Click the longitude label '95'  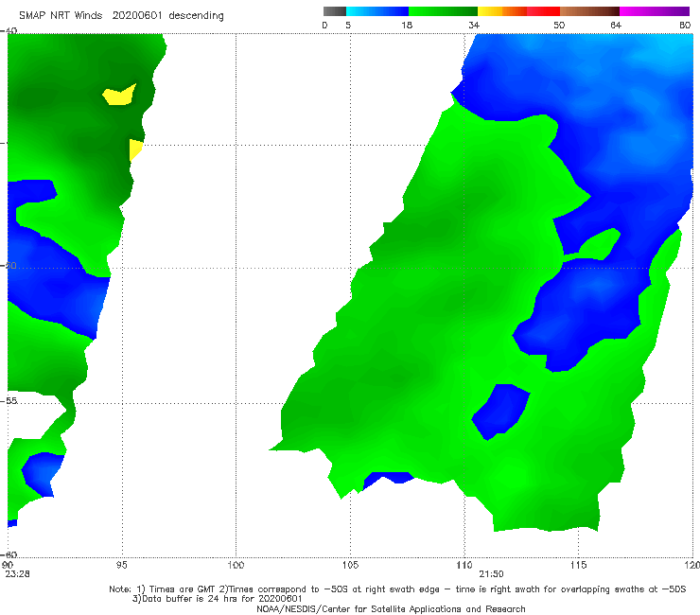[x=121, y=565]
